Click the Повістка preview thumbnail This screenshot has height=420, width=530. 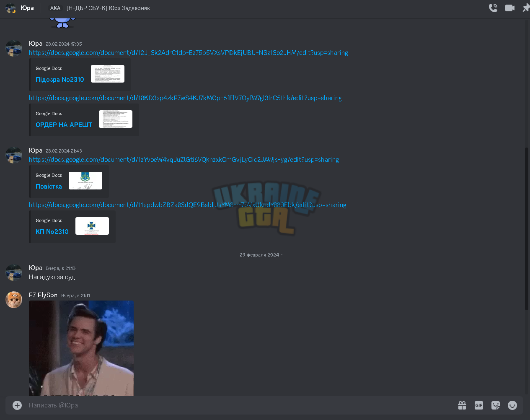[85, 181]
